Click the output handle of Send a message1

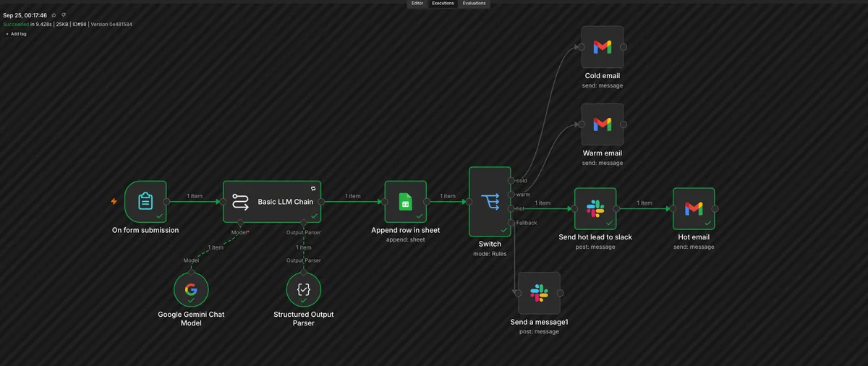[560, 293]
